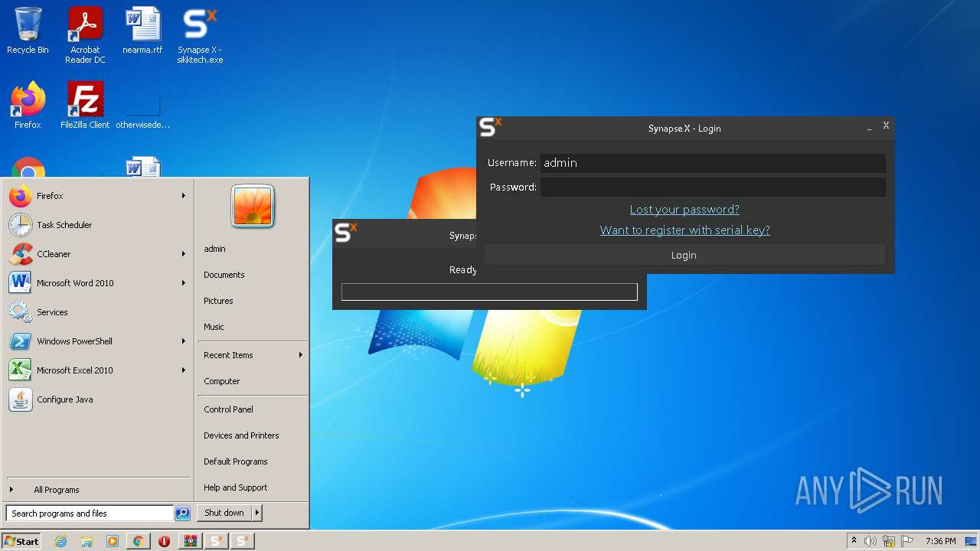Click the user account picture
The image size is (980, 551).
[253, 207]
